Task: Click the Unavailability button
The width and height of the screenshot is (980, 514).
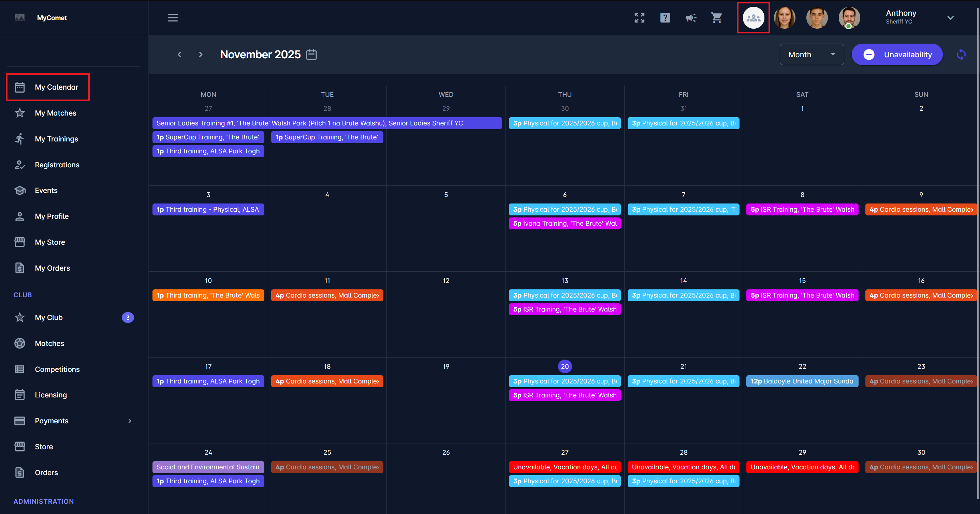Action: click(897, 55)
